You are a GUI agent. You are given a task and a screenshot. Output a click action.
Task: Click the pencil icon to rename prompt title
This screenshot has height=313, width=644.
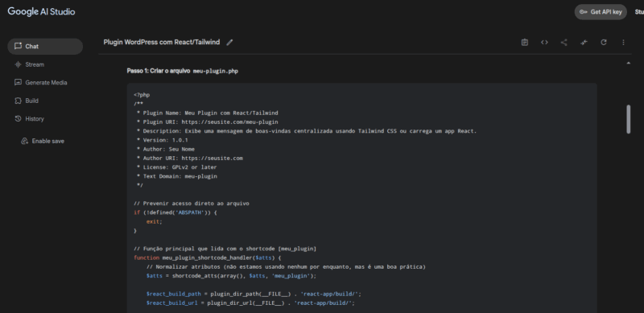[x=229, y=43]
